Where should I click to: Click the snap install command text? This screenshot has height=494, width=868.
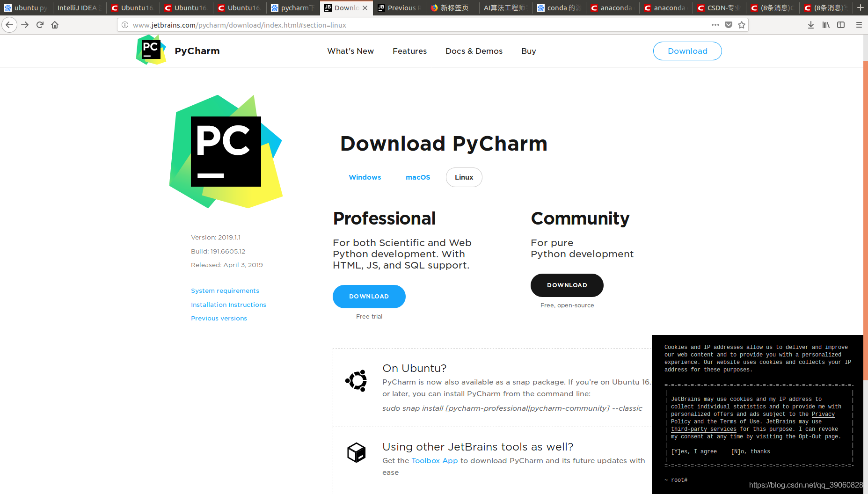pyautogui.click(x=512, y=408)
